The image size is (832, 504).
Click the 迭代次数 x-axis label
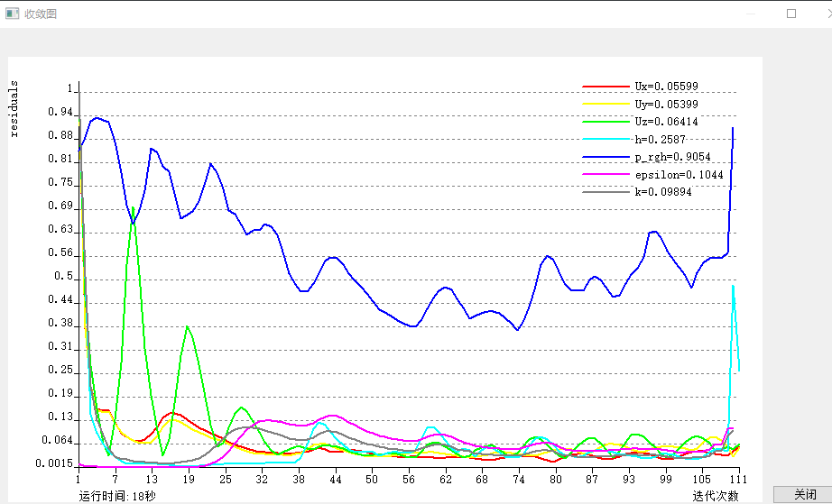pyautogui.click(x=716, y=495)
